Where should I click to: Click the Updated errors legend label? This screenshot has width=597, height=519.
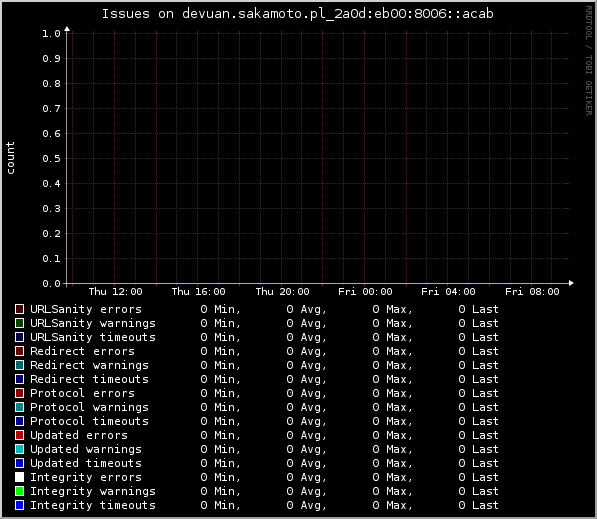point(79,435)
